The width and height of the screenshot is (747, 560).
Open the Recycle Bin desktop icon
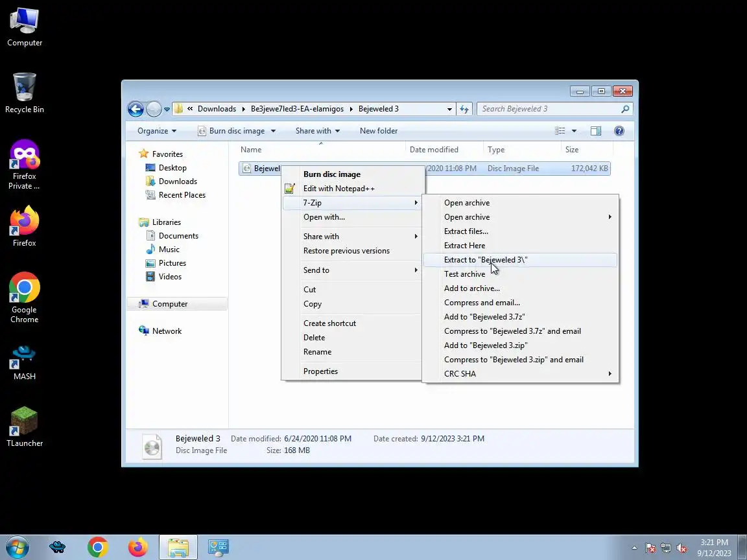pos(24,93)
